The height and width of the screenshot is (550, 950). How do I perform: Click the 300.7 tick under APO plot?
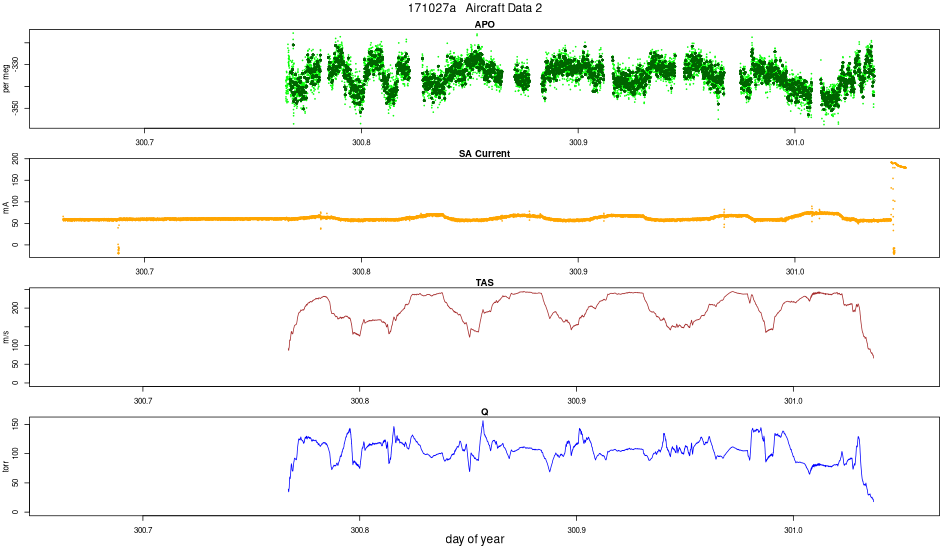(144, 142)
